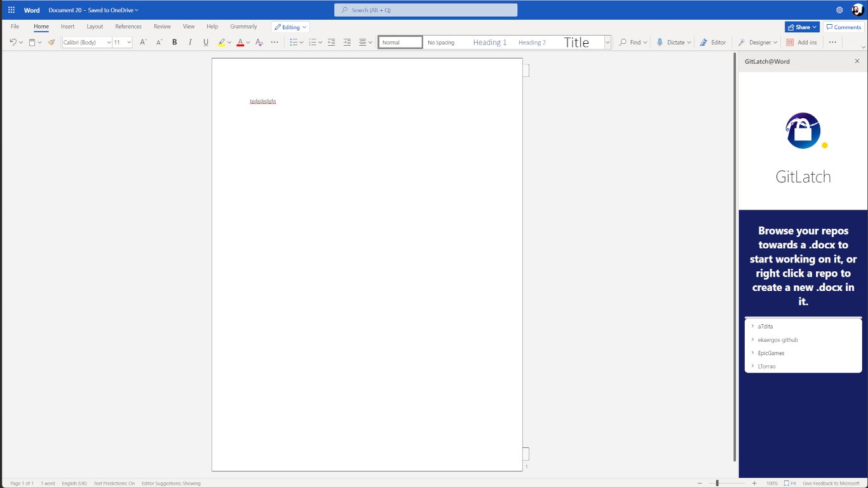Viewport: 868px width, 488px height.
Task: Open the Comments pane
Action: coord(844,27)
